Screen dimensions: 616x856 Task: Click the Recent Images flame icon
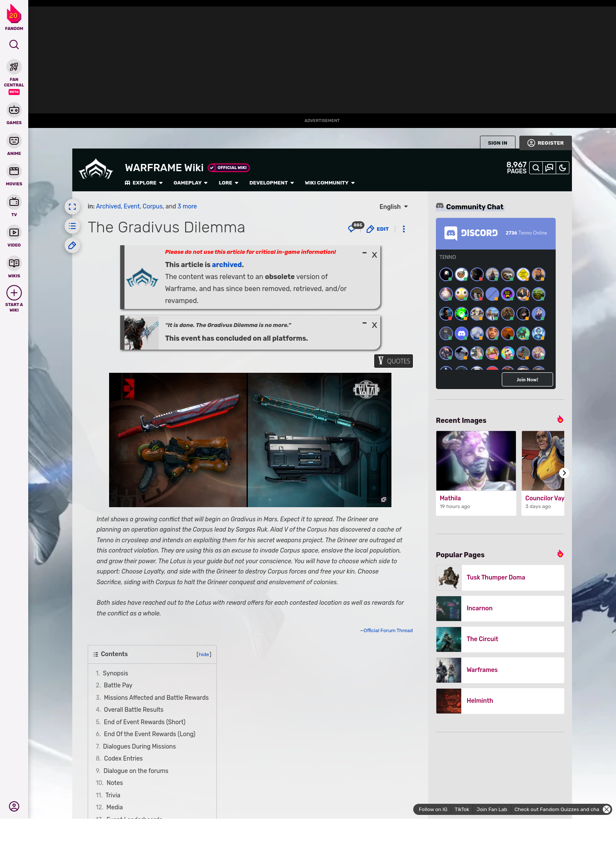(x=560, y=419)
